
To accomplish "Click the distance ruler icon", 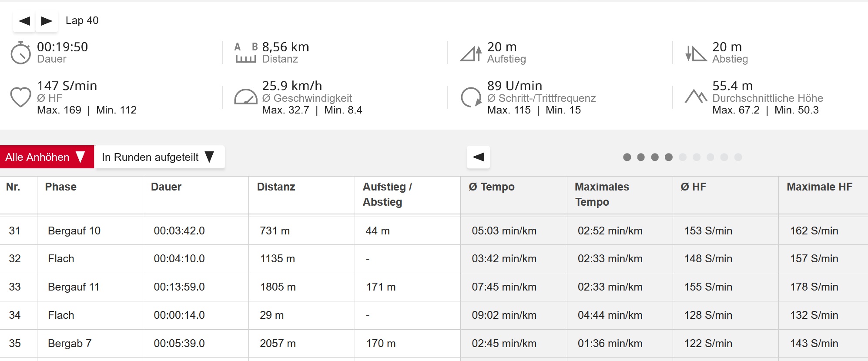I will pos(246,53).
